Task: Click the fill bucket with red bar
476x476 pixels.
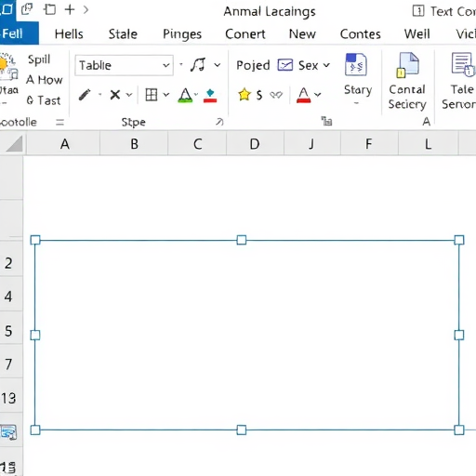Action: coord(210,96)
